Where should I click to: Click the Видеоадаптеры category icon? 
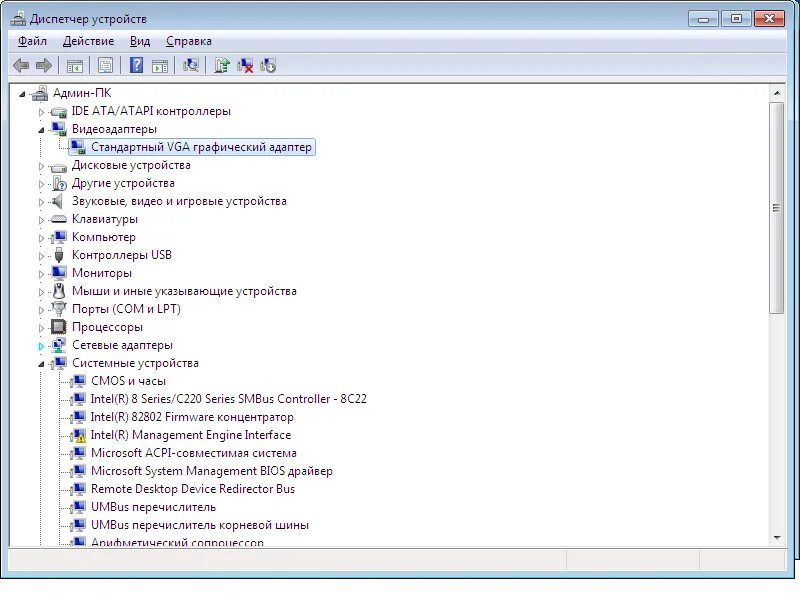[59, 129]
